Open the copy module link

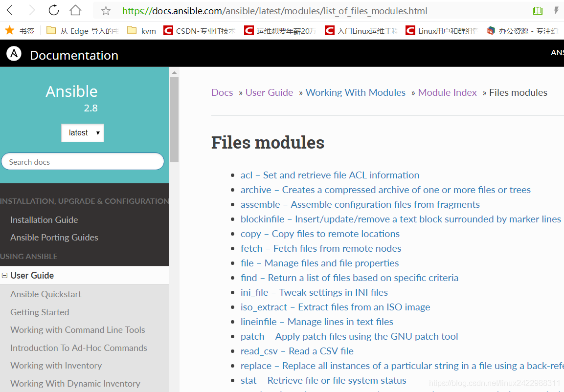coord(320,234)
